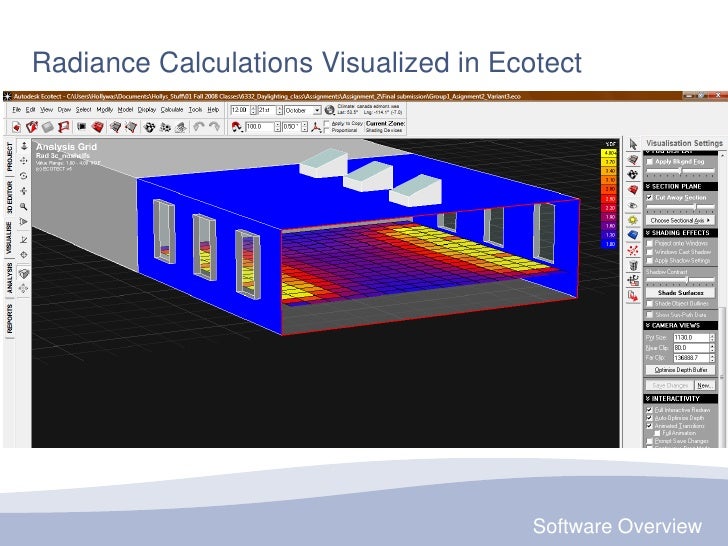Toggle Shade Object Outlines checkbox

[x=650, y=304]
